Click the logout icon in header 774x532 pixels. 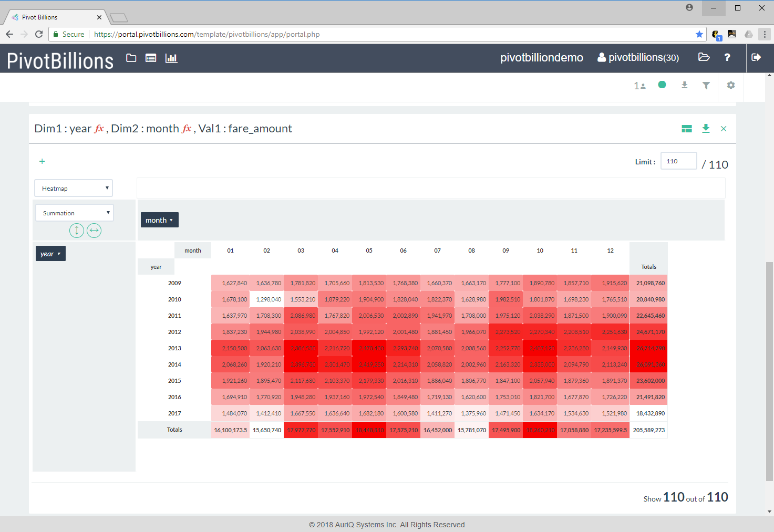pyautogui.click(x=756, y=57)
